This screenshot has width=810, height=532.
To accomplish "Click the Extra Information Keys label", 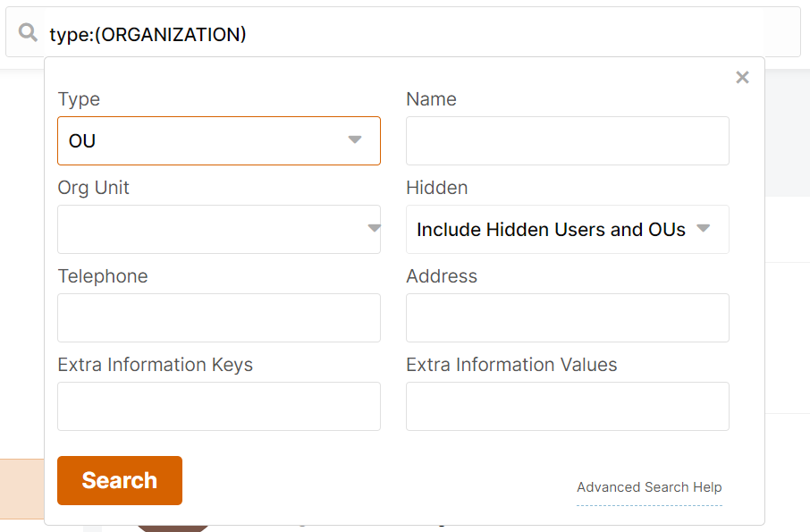I will pyautogui.click(x=156, y=365).
